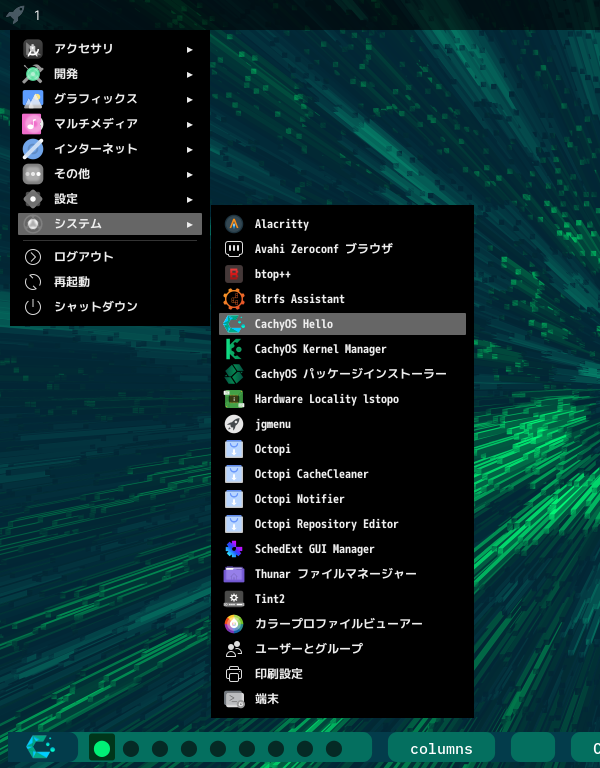Open Octopi CacheCleaner entry
Image resolution: width=600 pixels, height=768 pixels.
pyautogui.click(x=342, y=474)
